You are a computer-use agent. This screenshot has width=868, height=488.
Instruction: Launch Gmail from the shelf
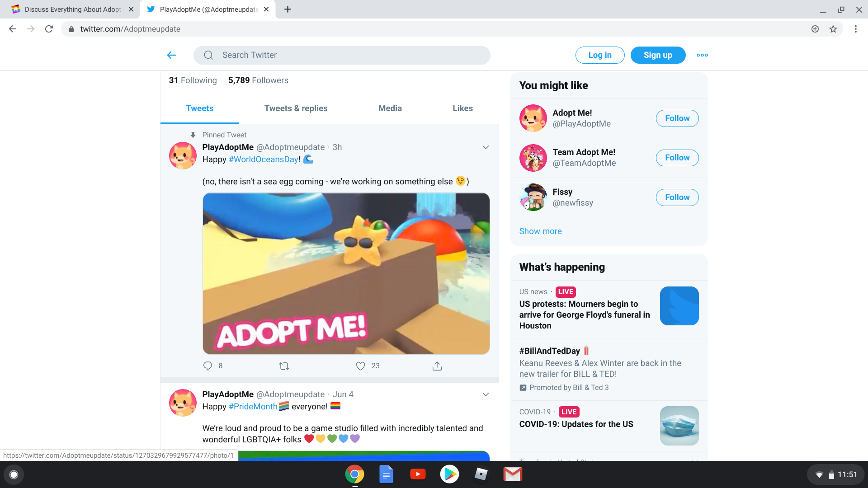[x=513, y=474]
